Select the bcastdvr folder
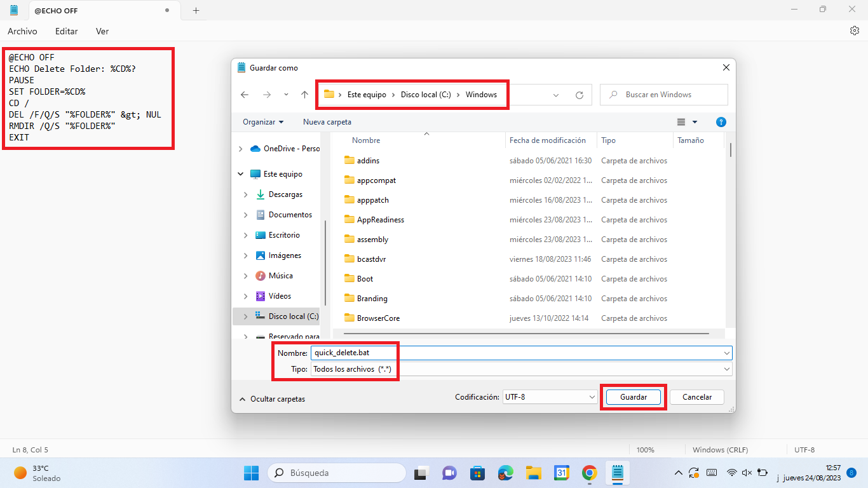868x488 pixels. tap(371, 259)
